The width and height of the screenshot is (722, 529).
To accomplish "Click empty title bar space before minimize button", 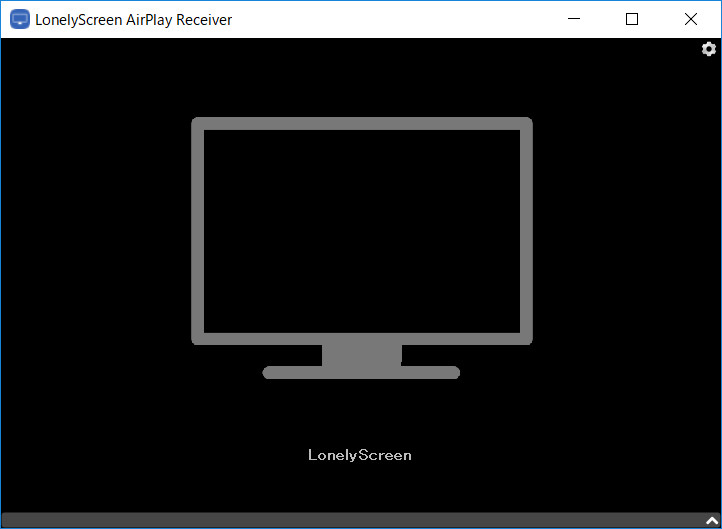I will pos(400,19).
